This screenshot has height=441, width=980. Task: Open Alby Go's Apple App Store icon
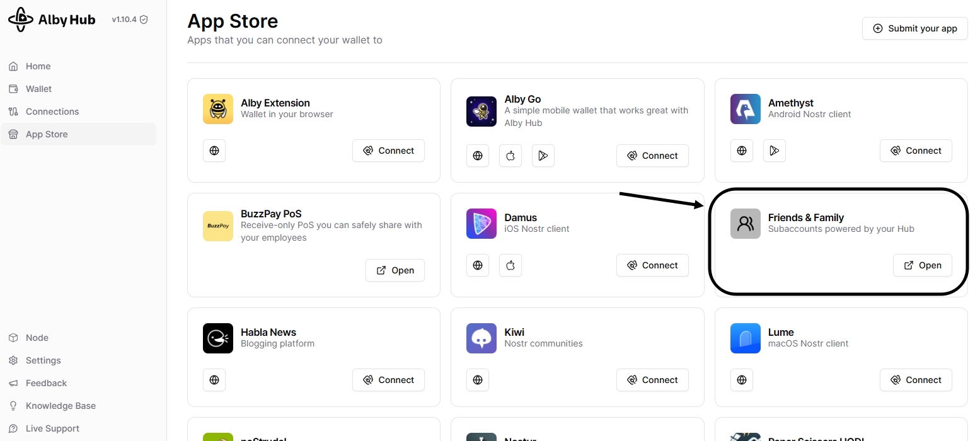pyautogui.click(x=510, y=156)
